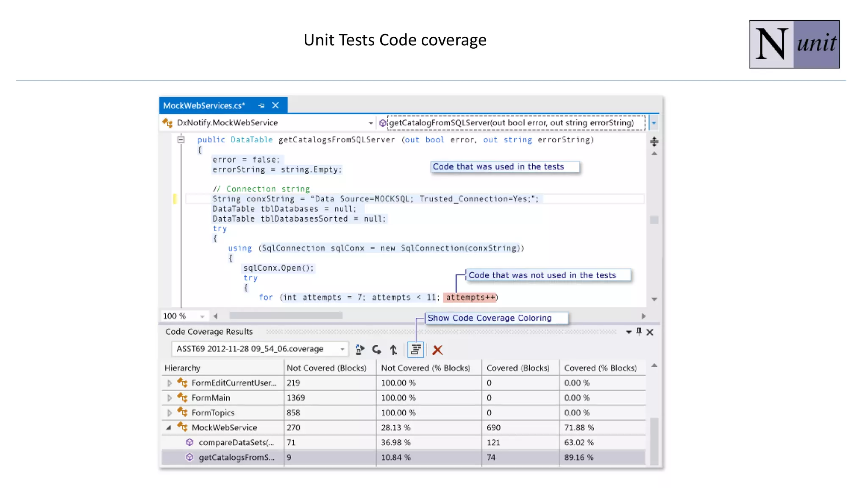Screen dimensions: 868x488
Task: Pin the MockWebServices.cs tab
Action: (261, 105)
